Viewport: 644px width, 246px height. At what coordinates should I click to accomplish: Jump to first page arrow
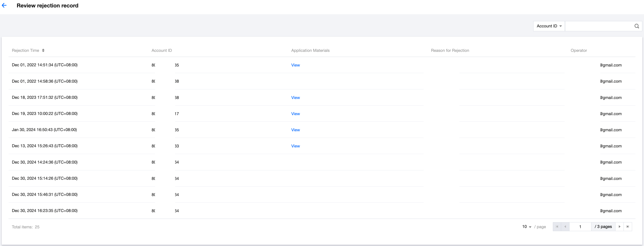pos(557,226)
